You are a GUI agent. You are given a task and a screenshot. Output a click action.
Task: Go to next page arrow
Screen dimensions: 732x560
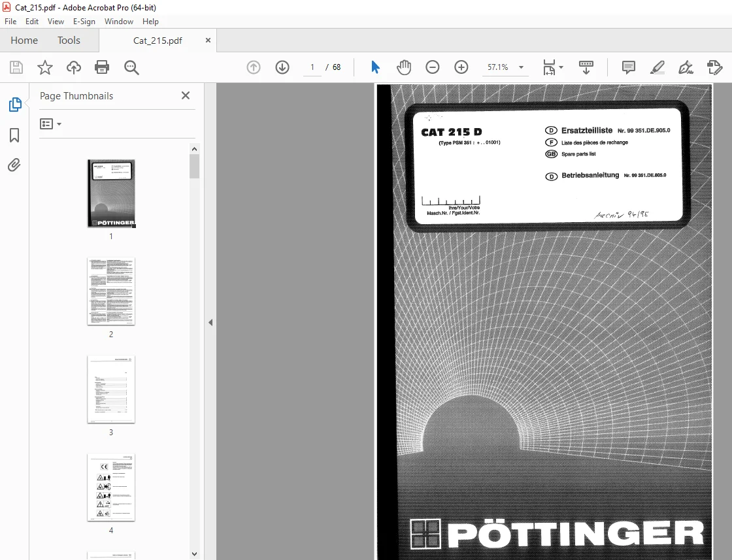pos(282,67)
